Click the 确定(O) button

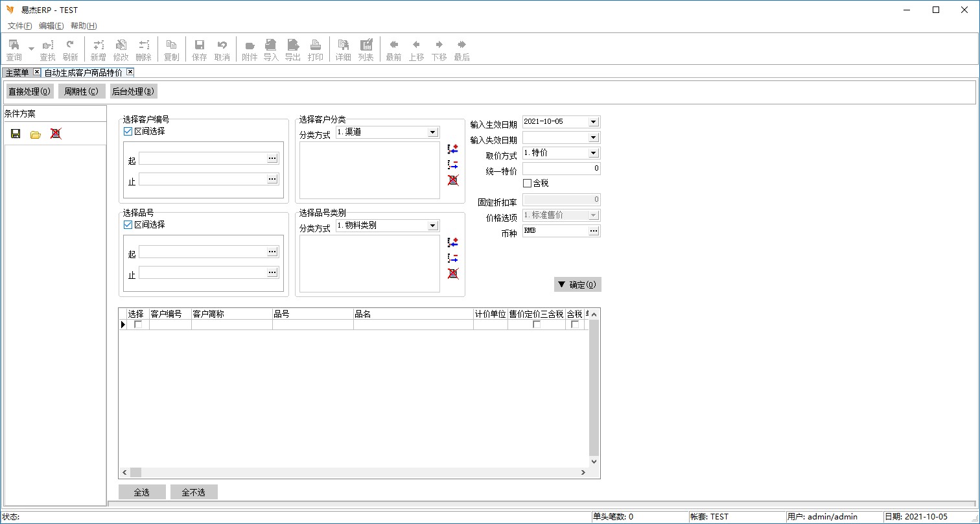577,285
